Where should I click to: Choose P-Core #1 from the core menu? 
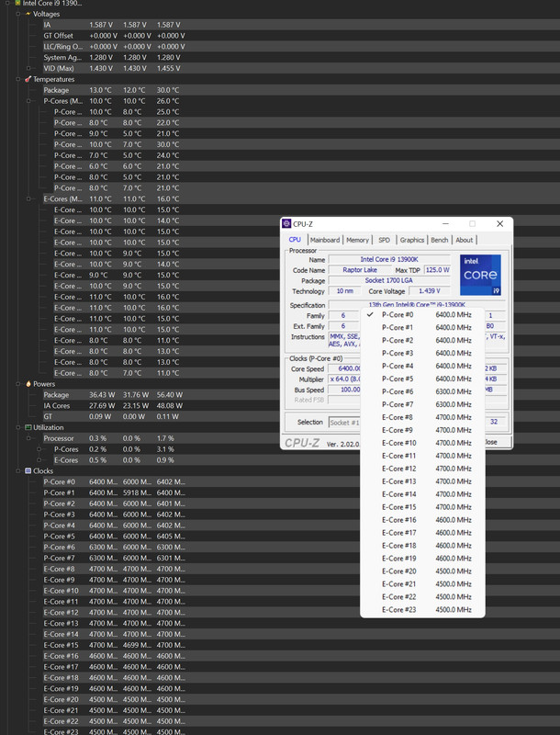click(x=422, y=328)
